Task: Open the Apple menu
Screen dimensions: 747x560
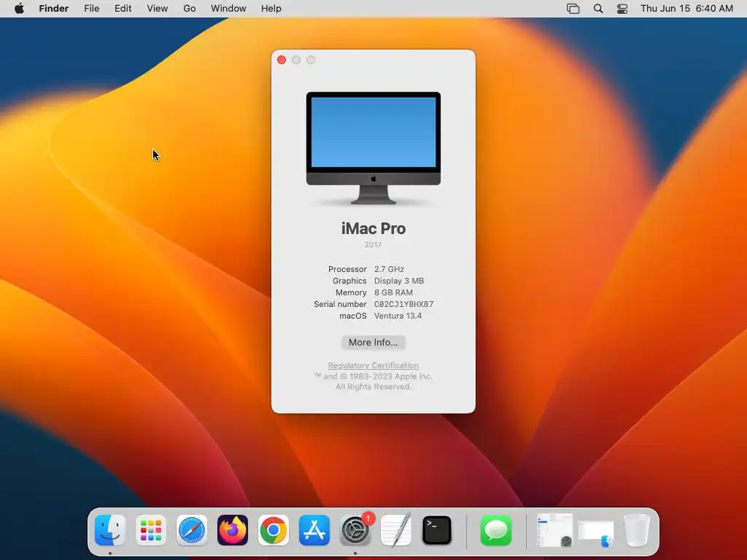Action: [x=19, y=9]
